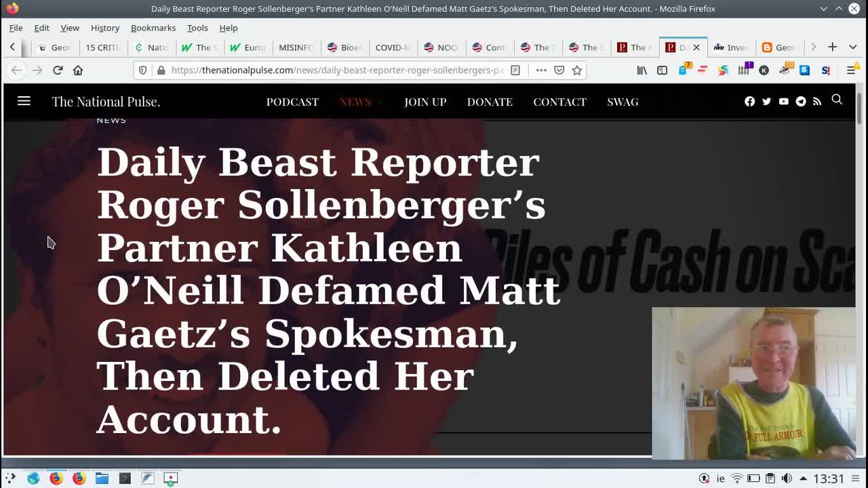868x488 pixels.
Task: Bookmark this page with star icon
Action: [577, 70]
